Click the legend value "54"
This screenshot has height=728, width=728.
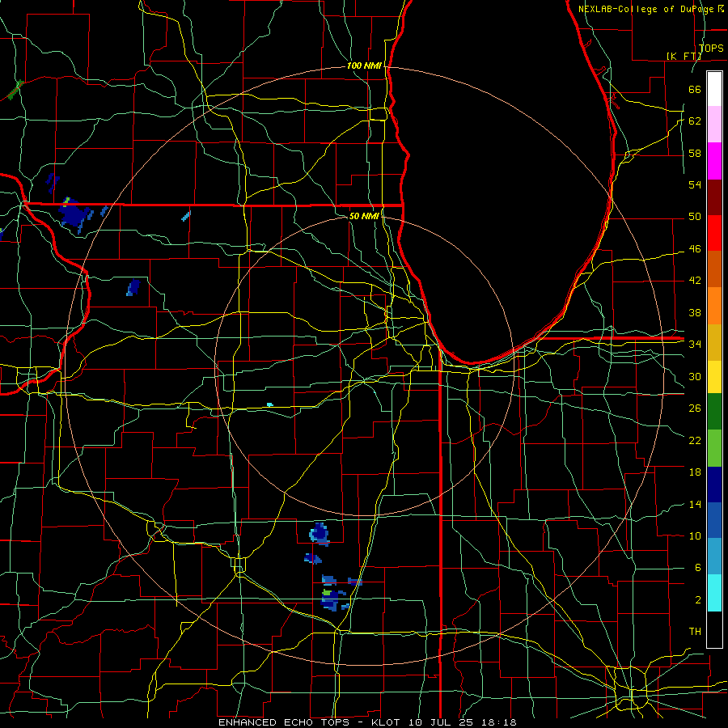pyautogui.click(x=695, y=184)
